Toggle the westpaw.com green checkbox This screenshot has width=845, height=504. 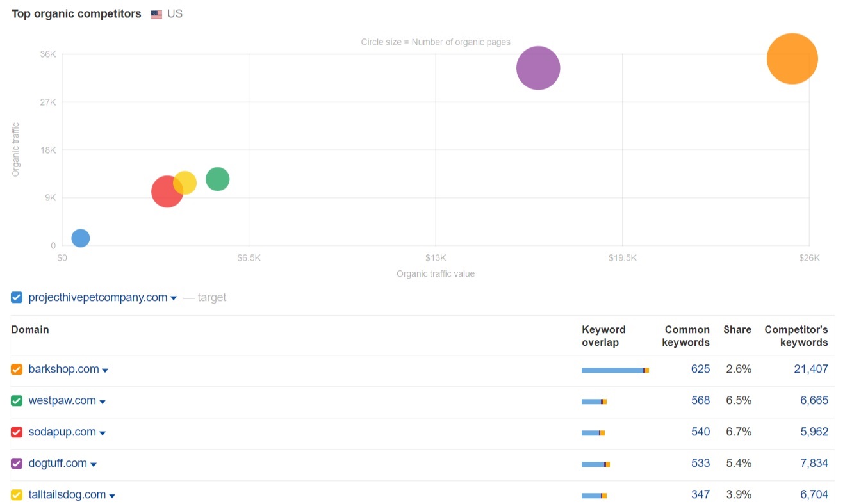pos(17,401)
